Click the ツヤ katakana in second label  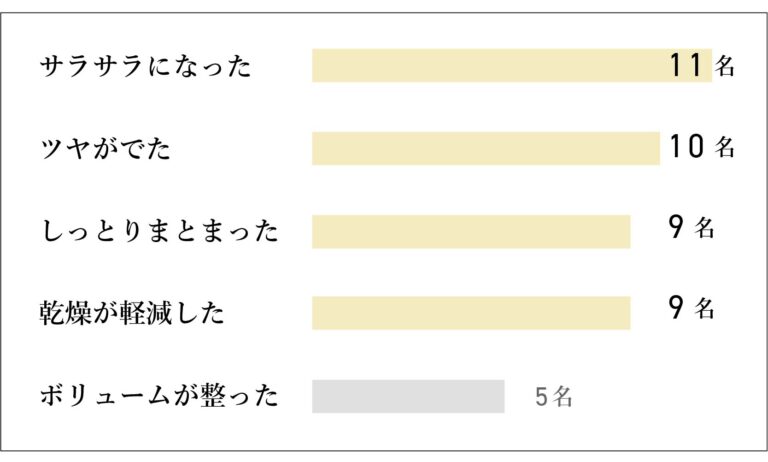[x=64, y=148]
